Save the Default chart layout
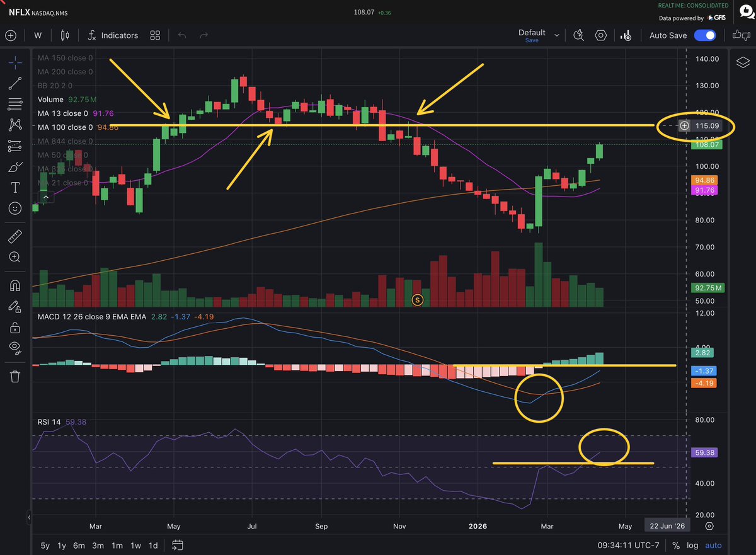Viewport: 756px width, 555px height. [532, 40]
